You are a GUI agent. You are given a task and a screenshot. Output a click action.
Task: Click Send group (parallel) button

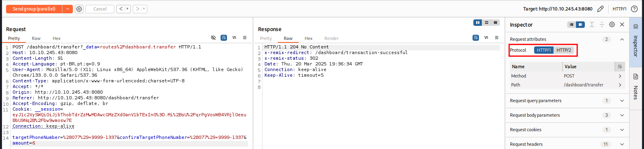pyautogui.click(x=34, y=9)
